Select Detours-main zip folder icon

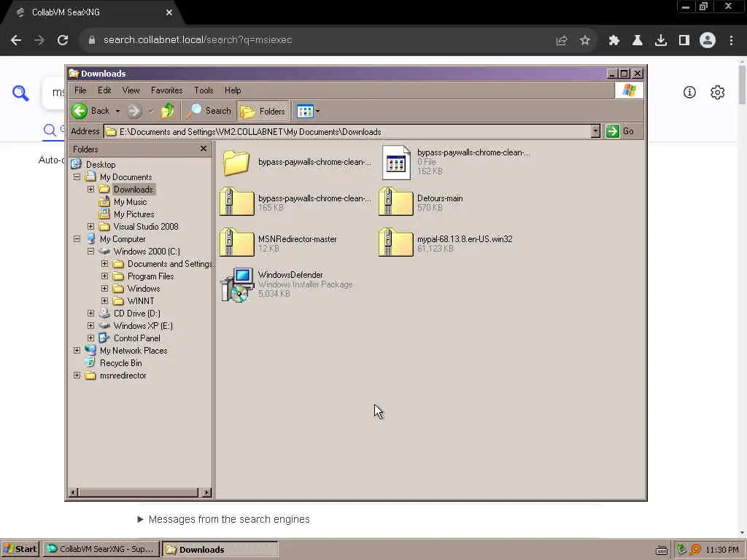pyautogui.click(x=396, y=201)
